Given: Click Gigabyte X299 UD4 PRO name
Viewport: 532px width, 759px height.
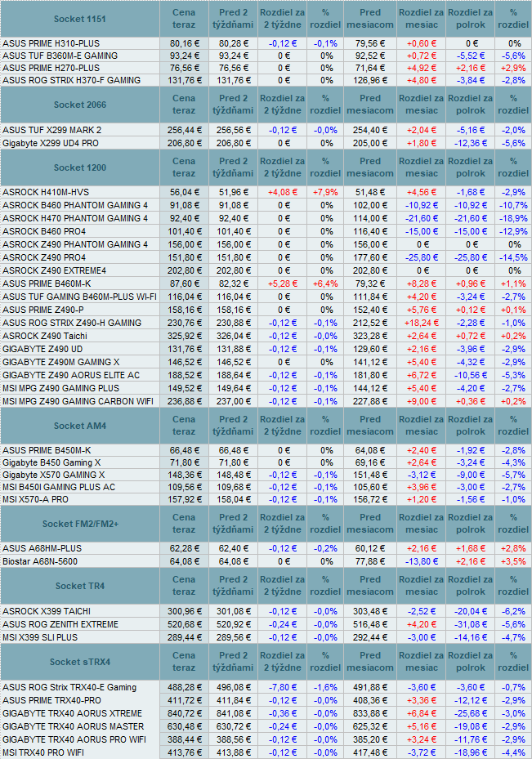Looking at the screenshot, I should coord(51,143).
